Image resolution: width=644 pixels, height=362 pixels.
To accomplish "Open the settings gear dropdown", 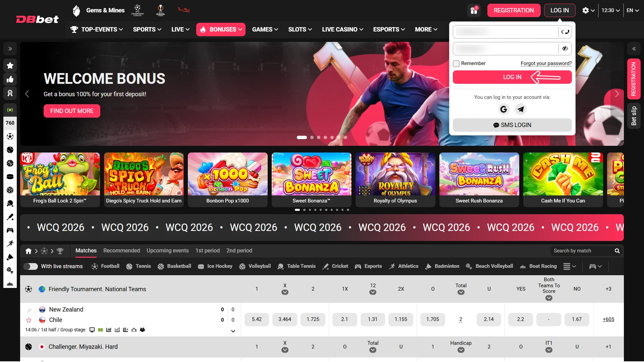I will tap(588, 10).
